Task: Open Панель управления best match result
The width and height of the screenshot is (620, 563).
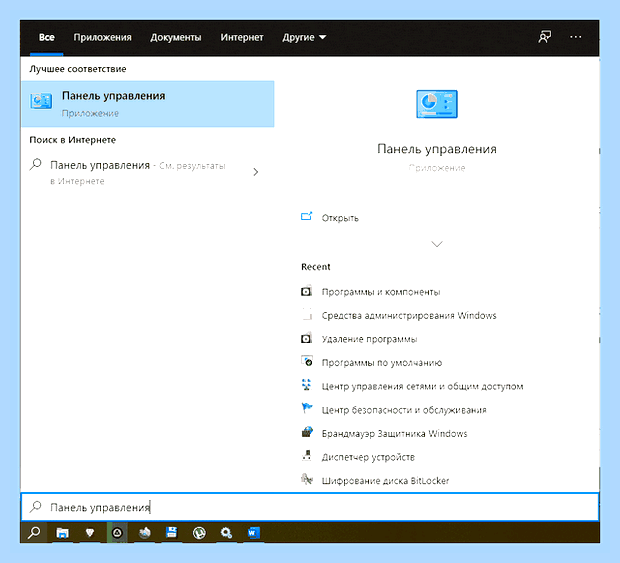Action: 147,104
